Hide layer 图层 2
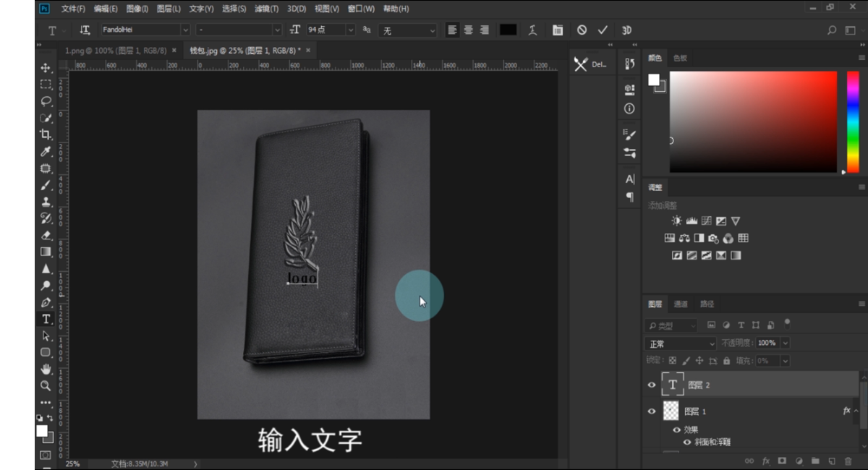 (x=652, y=385)
